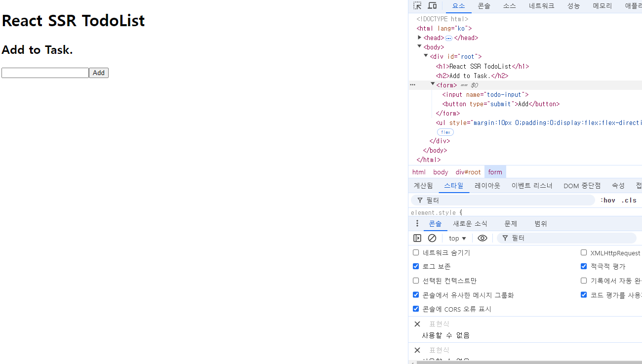Collapse the div id=root triangle
Viewport: 642px width, 364px height.
click(x=426, y=56)
